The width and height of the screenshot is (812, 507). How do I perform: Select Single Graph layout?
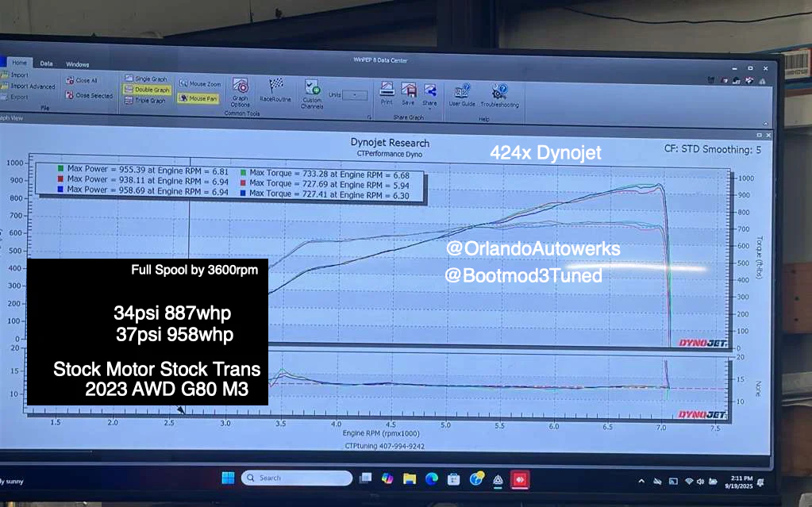click(x=146, y=79)
